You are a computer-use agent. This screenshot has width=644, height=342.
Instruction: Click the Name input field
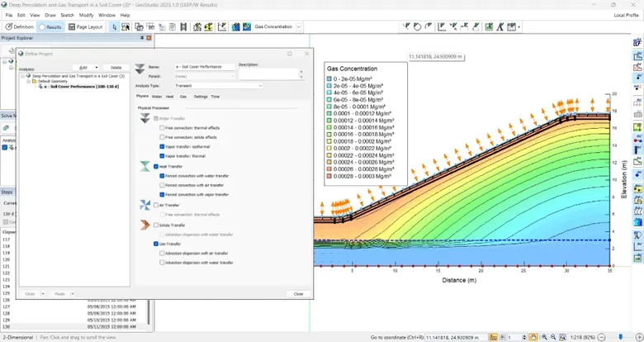coord(204,66)
